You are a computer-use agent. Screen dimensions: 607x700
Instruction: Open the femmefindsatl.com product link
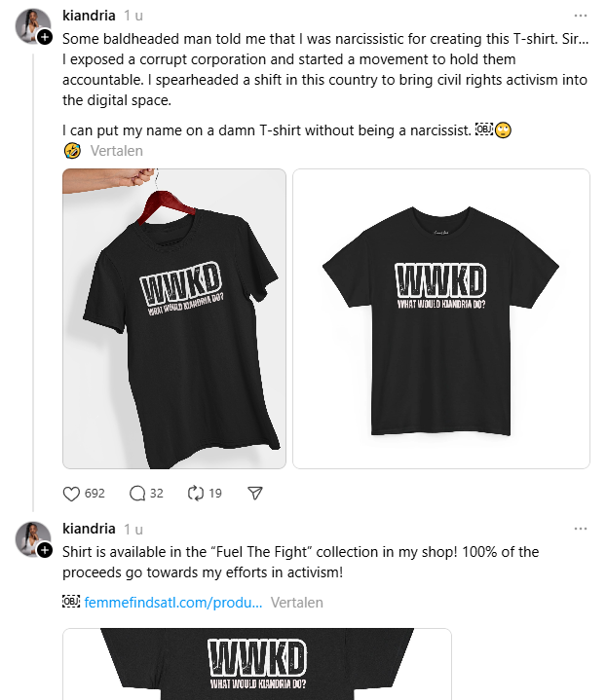[x=173, y=603]
